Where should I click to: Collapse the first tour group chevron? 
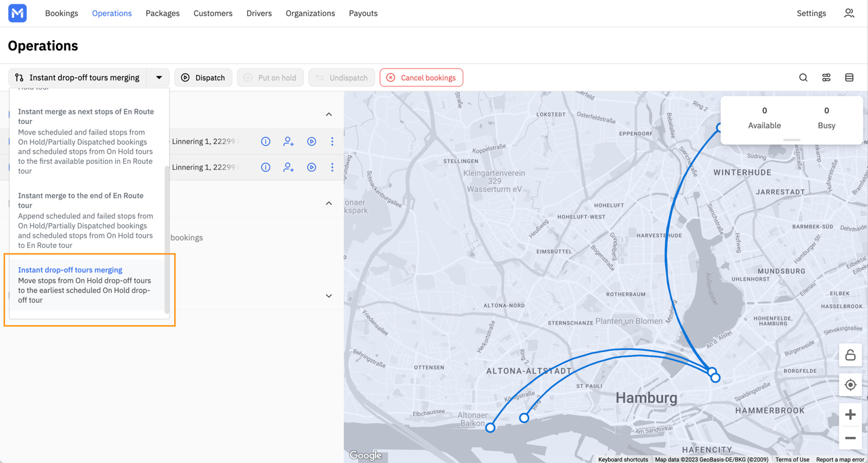click(x=329, y=114)
